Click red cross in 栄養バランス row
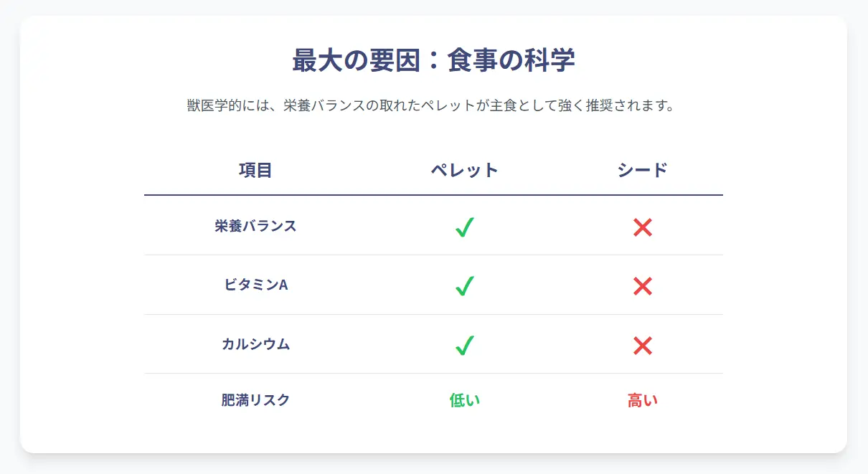The height and width of the screenshot is (474, 868). click(x=642, y=227)
